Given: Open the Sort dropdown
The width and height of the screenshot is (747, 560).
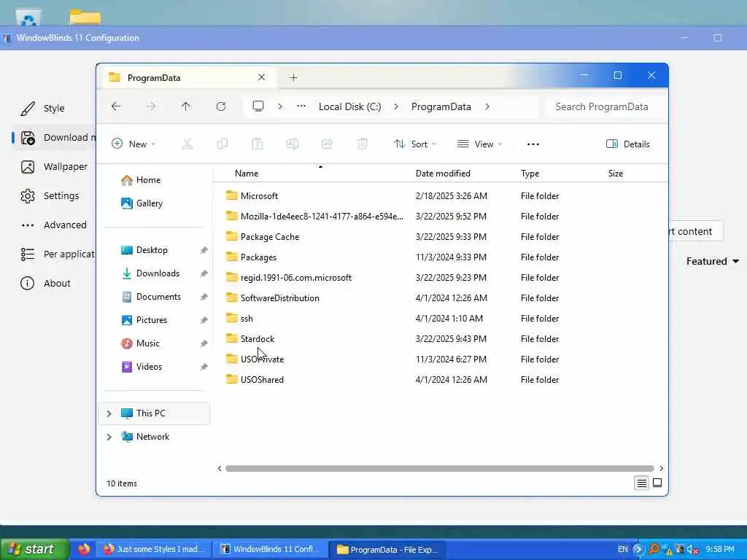Looking at the screenshot, I should pyautogui.click(x=415, y=144).
